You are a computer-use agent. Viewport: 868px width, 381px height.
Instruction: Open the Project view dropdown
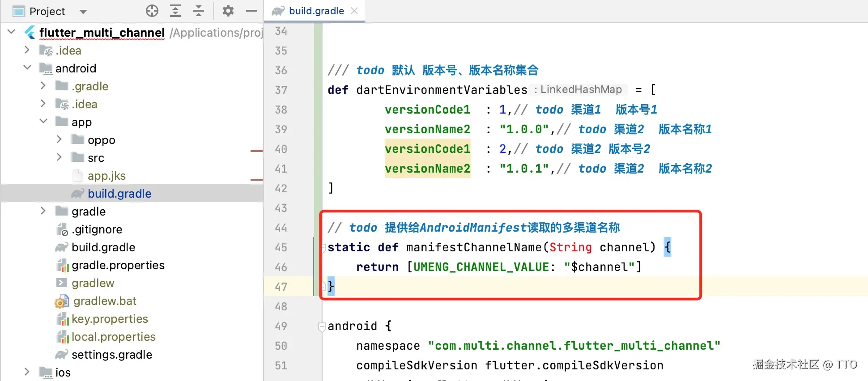coord(83,12)
